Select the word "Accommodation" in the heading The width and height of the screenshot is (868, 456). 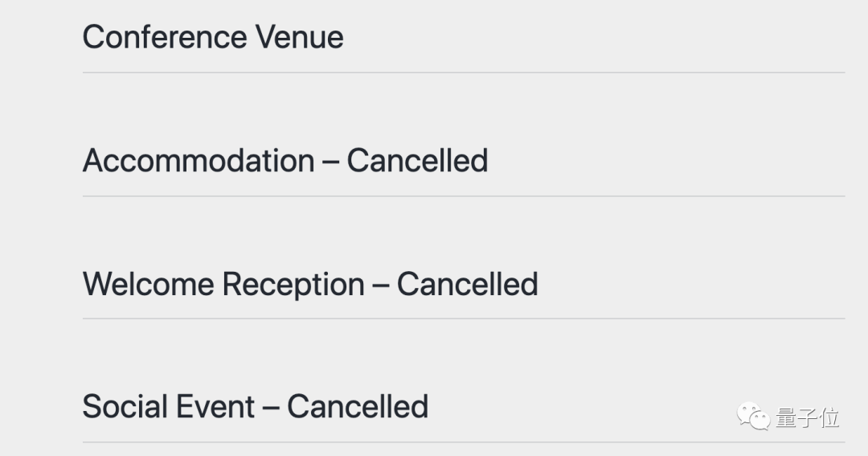[x=198, y=161]
